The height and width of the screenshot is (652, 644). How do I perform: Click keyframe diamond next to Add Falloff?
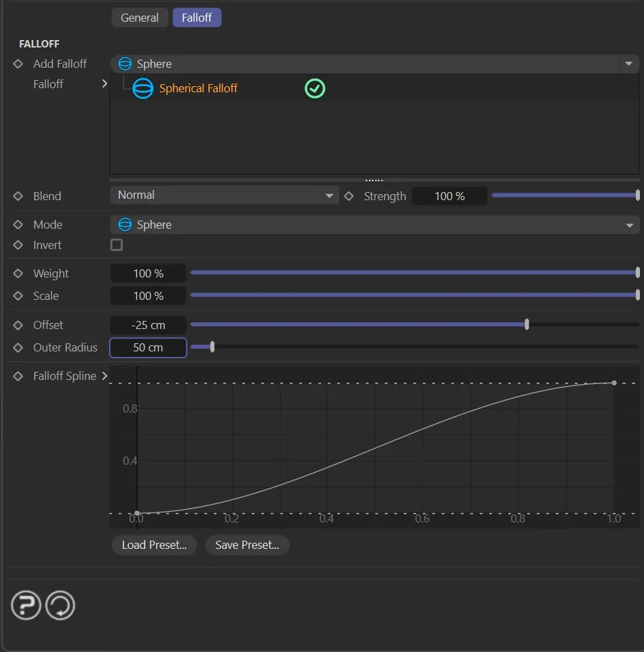click(x=18, y=64)
